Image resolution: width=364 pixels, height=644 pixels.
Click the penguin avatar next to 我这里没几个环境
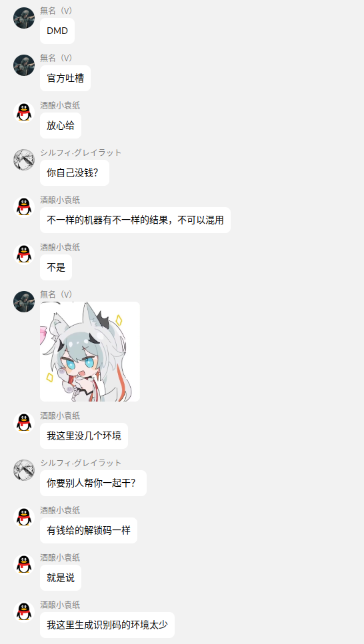pos(24,423)
